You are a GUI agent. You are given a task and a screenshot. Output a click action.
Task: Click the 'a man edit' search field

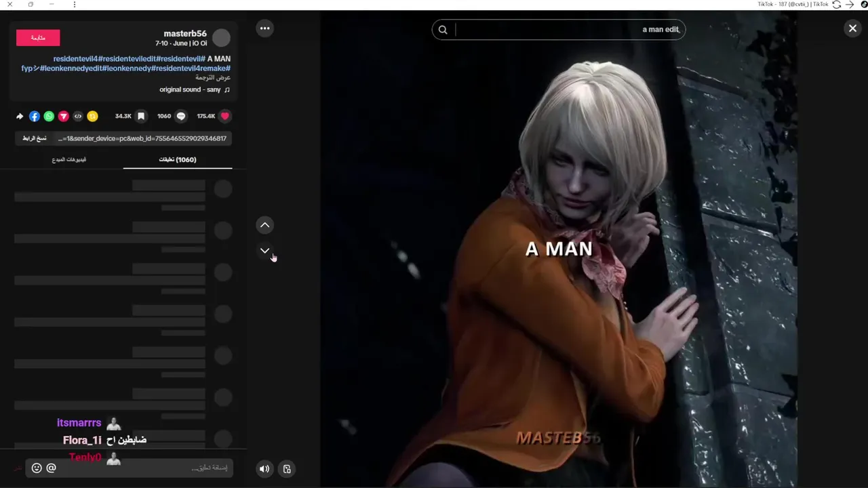(x=559, y=30)
